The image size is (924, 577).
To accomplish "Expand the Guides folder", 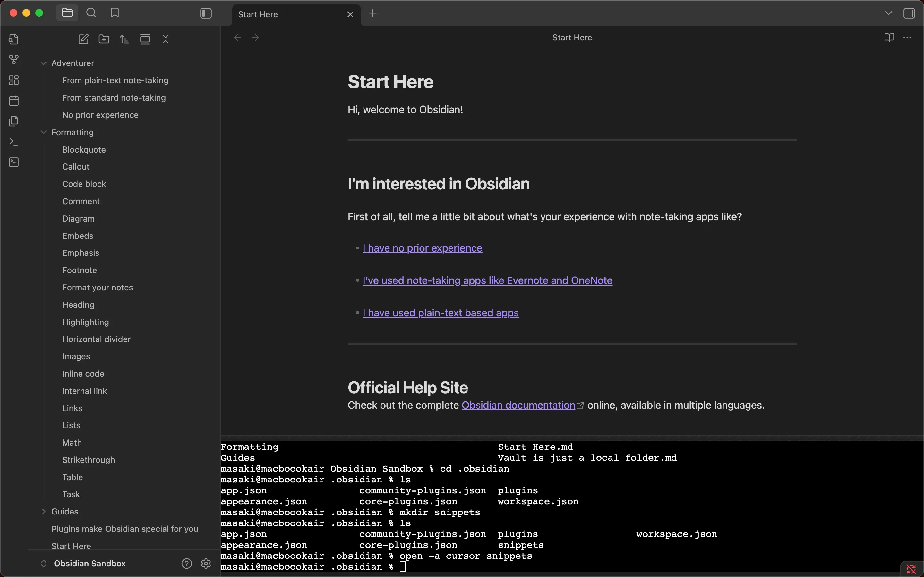I will (44, 512).
